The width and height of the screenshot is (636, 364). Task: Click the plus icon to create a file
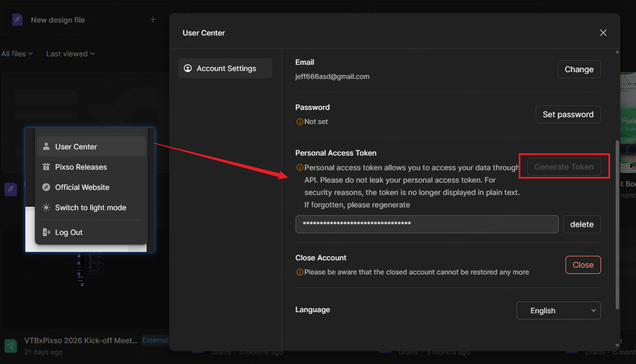tap(153, 19)
